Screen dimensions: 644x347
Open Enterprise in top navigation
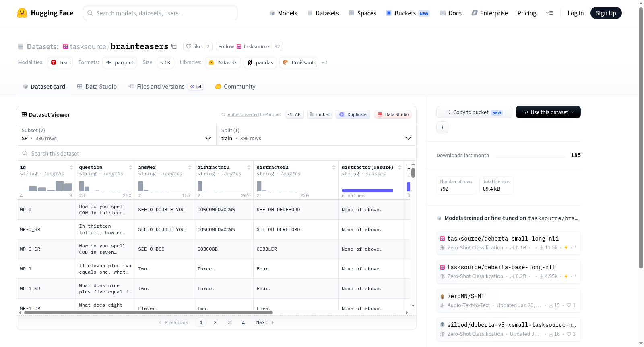point(489,13)
